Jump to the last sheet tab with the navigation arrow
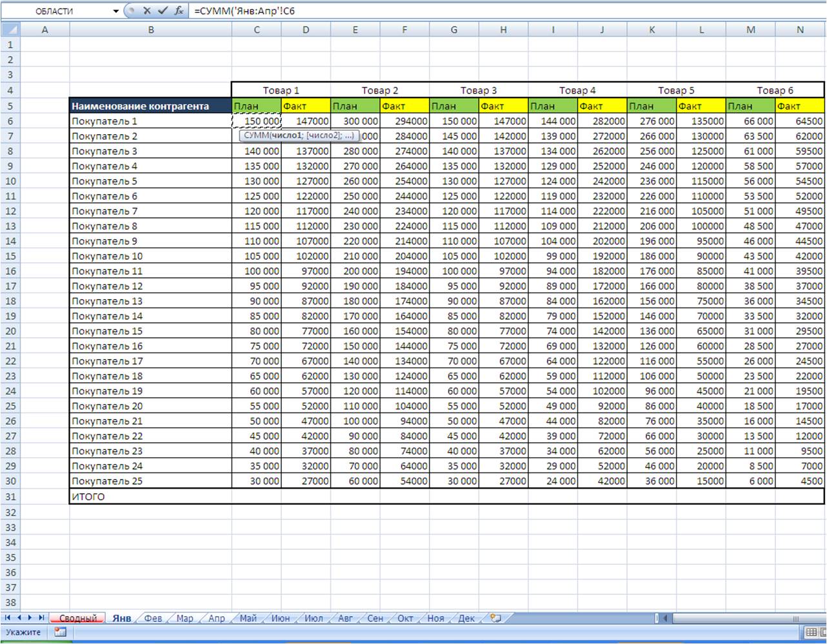Image resolution: width=827 pixels, height=644 pixels. tap(42, 618)
